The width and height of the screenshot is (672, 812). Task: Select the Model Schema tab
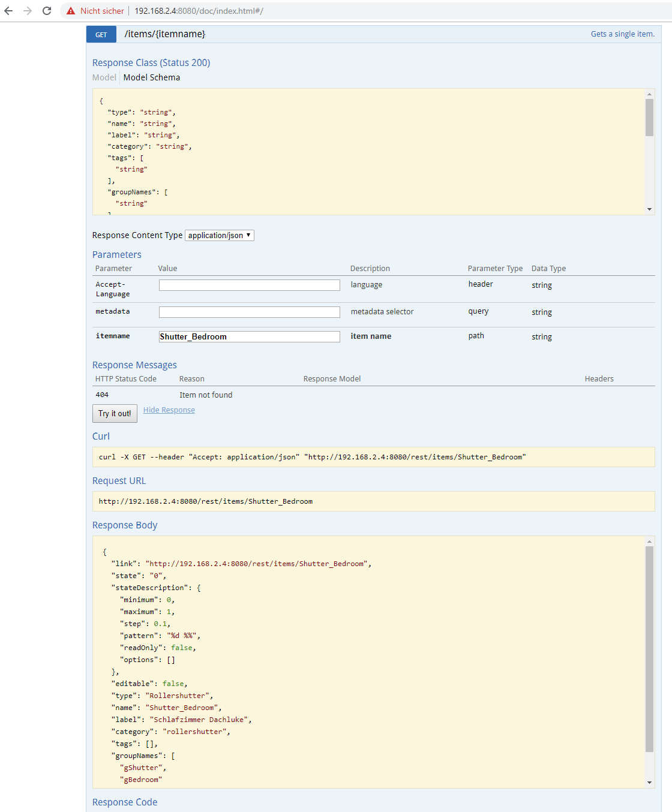(152, 77)
